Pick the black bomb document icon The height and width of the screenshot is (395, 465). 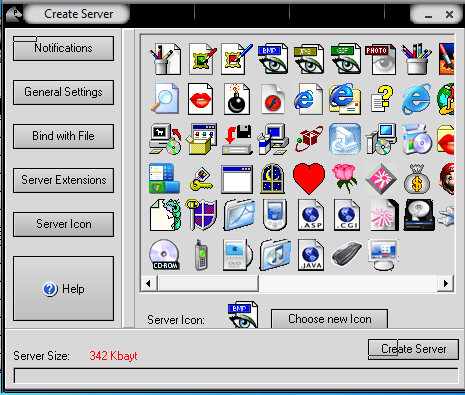237,99
